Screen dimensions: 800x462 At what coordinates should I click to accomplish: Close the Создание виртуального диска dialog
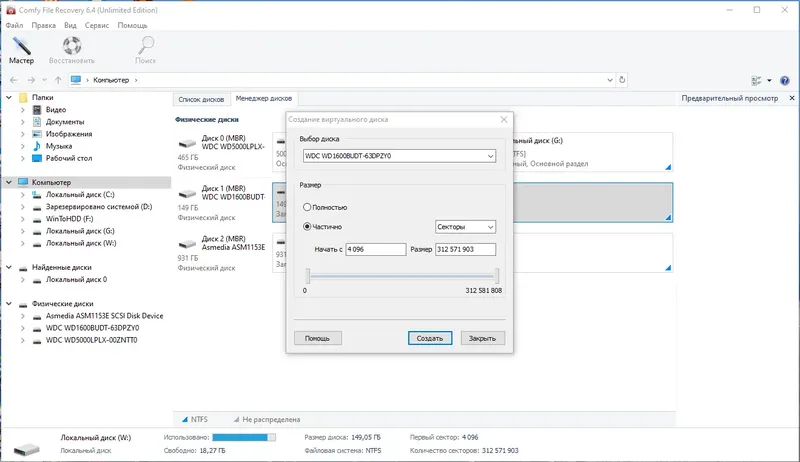(x=504, y=119)
